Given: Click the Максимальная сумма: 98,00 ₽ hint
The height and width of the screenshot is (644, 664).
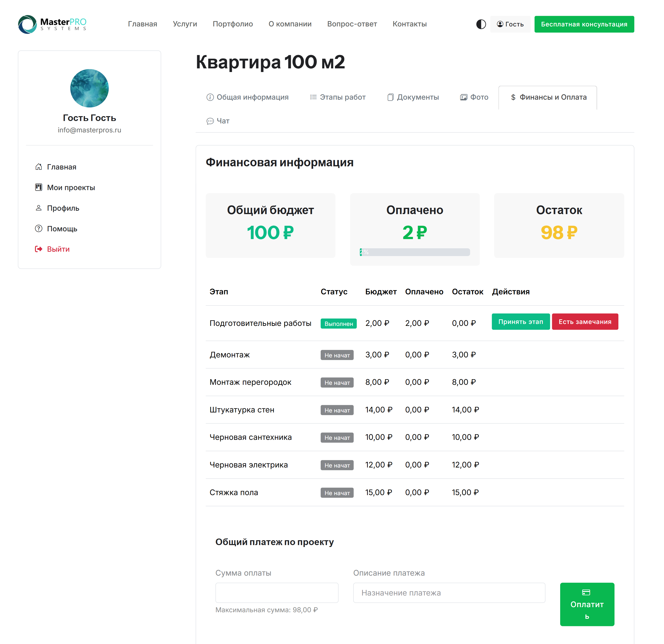Looking at the screenshot, I should click(266, 610).
